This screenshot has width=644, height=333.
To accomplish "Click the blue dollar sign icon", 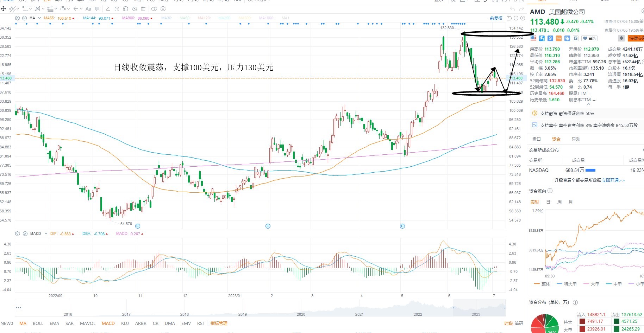I will click(550, 38).
